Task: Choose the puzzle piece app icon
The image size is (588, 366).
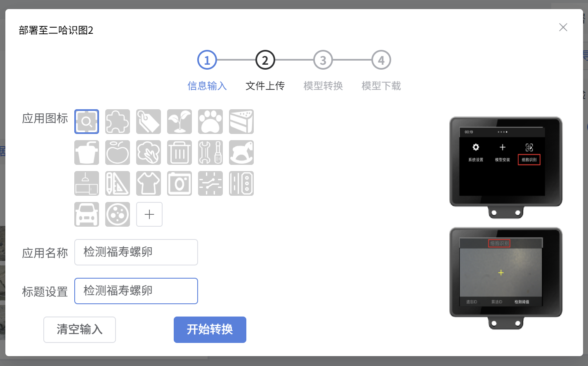Action: coord(118,122)
